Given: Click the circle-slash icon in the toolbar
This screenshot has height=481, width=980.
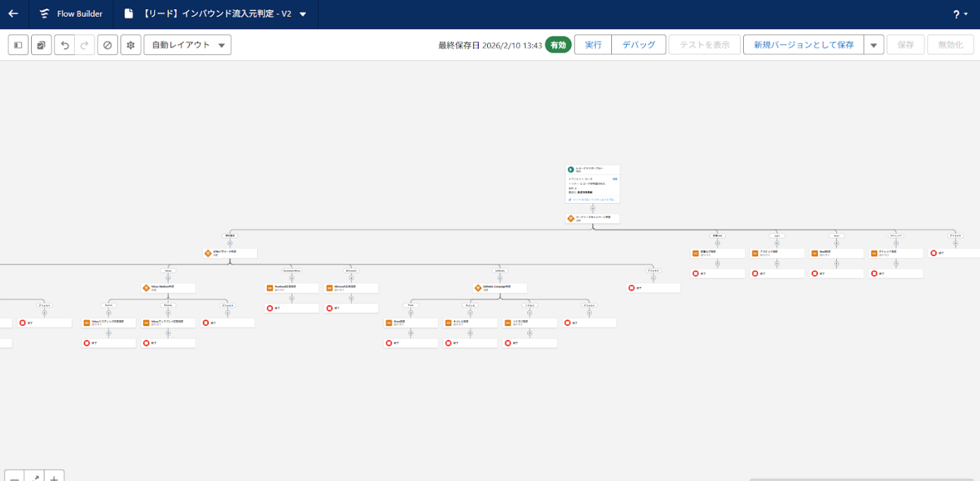Looking at the screenshot, I should coord(107,45).
